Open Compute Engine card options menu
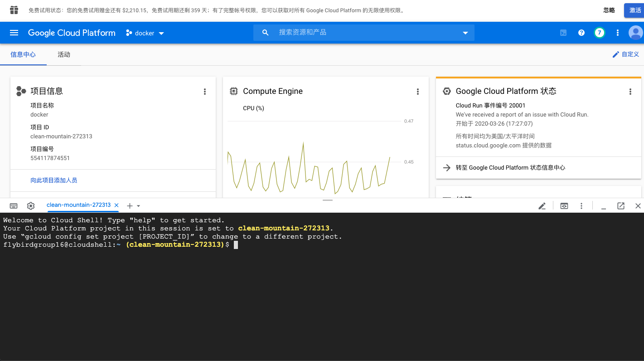 tap(418, 92)
